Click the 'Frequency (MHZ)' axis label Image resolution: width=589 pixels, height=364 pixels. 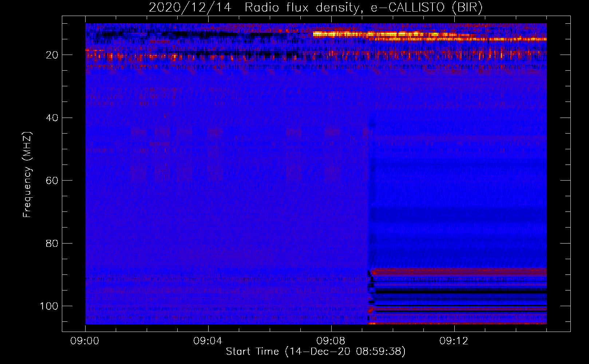pyautogui.click(x=27, y=174)
